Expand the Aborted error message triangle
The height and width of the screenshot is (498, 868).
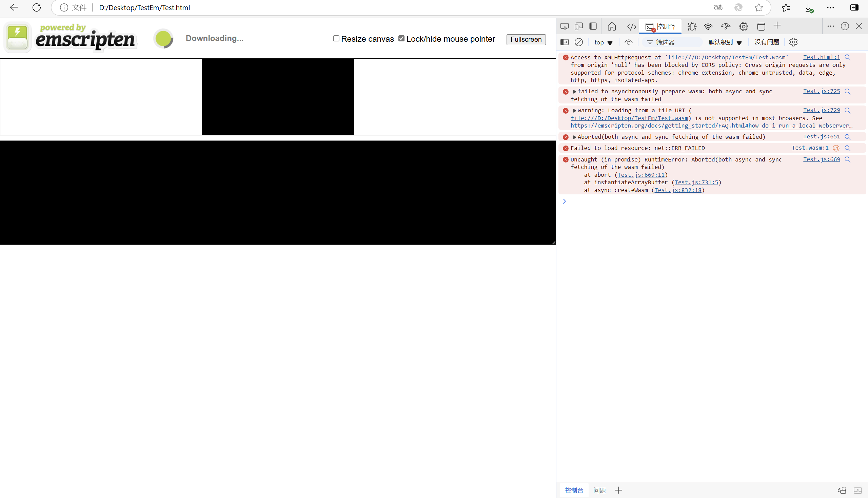tap(574, 137)
